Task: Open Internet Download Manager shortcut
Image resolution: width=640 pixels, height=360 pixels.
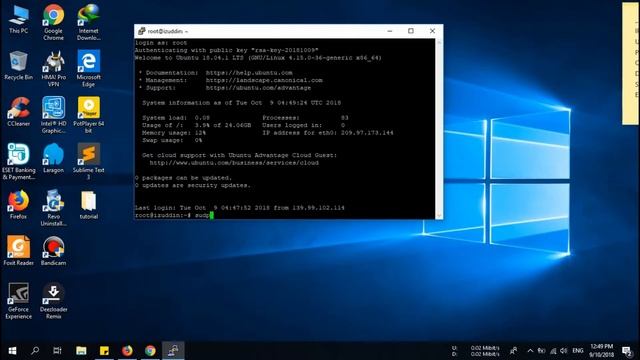Action: 89,22
